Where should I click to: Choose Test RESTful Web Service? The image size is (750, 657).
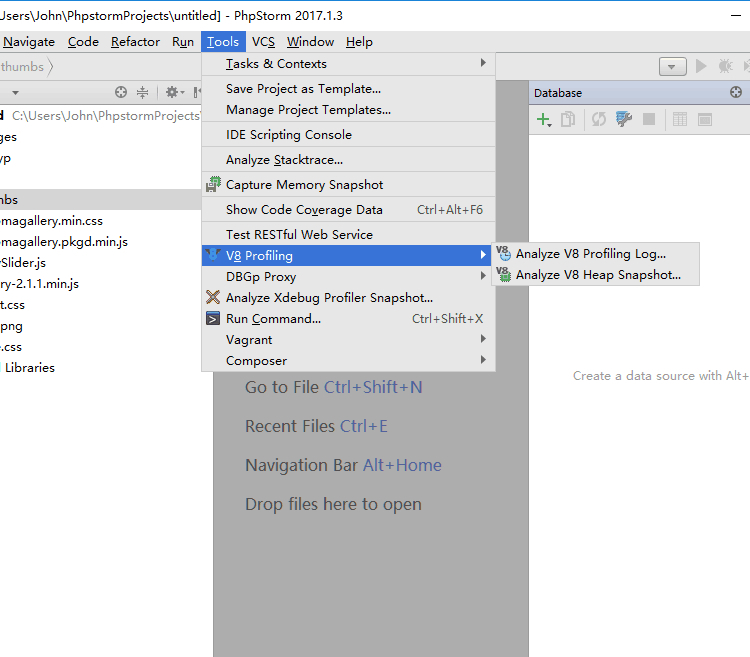tap(348, 234)
